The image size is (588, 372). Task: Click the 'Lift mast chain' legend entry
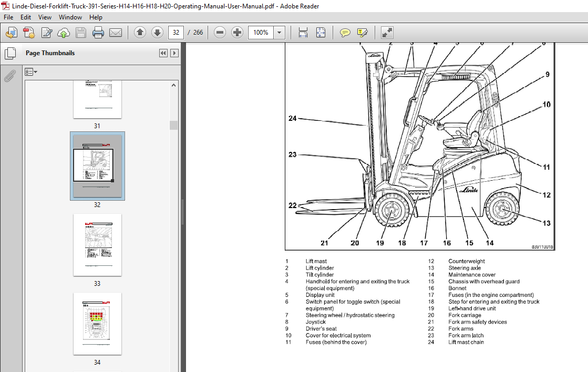point(466,343)
